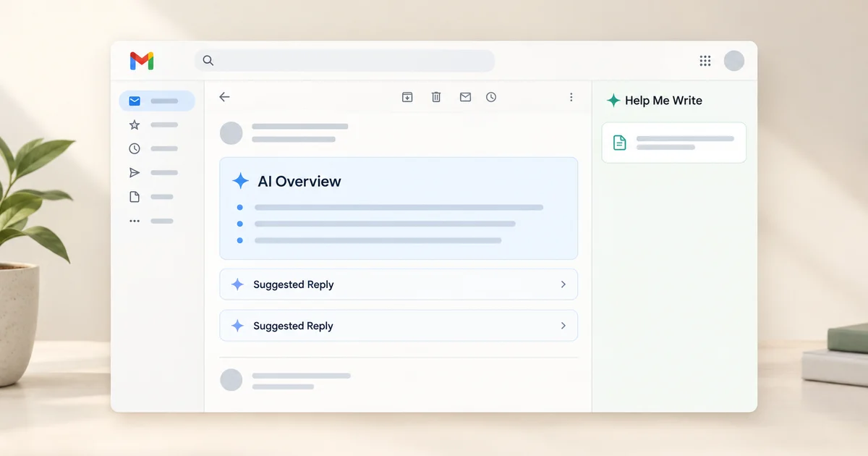Focus the mail search bar
This screenshot has width=868, height=456.
tap(344, 61)
